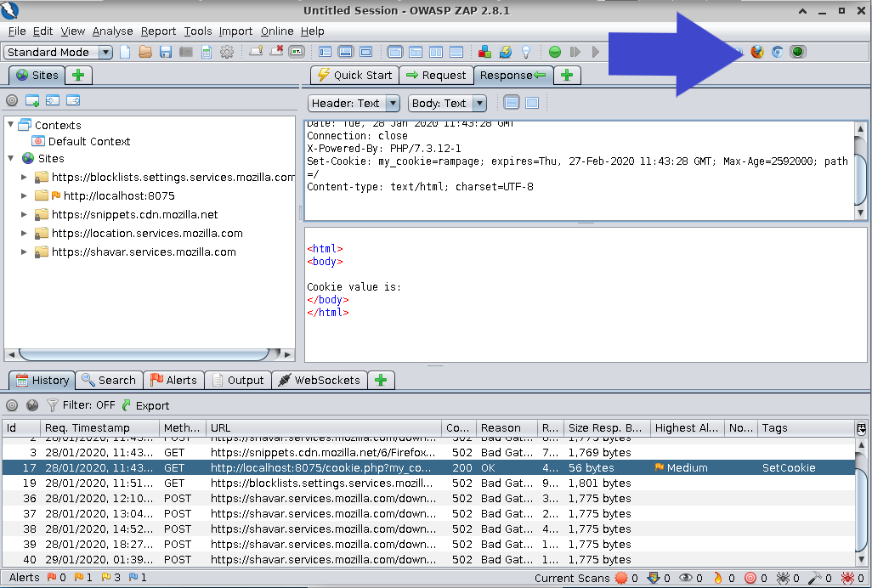872x588 pixels.
Task: Switch to the Alerts tab
Action: [173, 380]
